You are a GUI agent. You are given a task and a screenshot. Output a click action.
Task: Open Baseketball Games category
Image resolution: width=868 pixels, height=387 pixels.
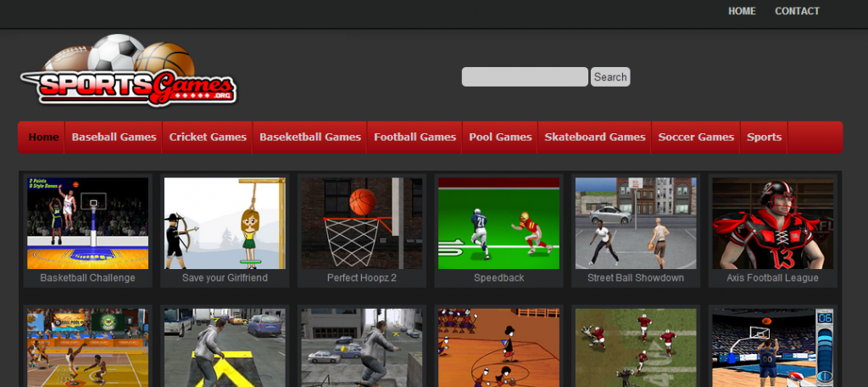pyautogui.click(x=310, y=137)
